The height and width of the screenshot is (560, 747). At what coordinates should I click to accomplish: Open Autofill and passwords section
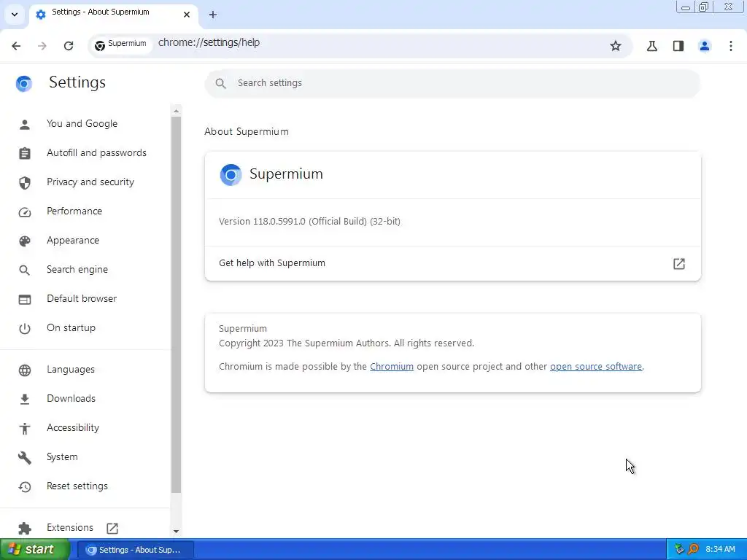pos(96,153)
